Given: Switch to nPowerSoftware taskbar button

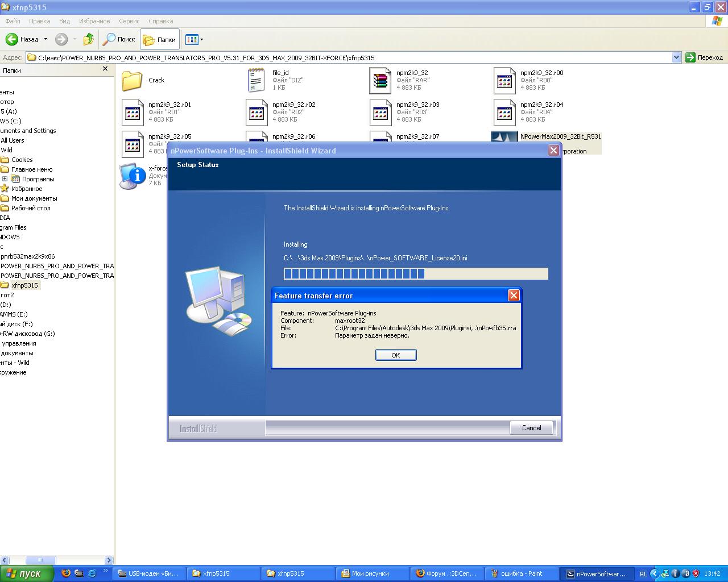Looking at the screenshot, I should tap(597, 573).
